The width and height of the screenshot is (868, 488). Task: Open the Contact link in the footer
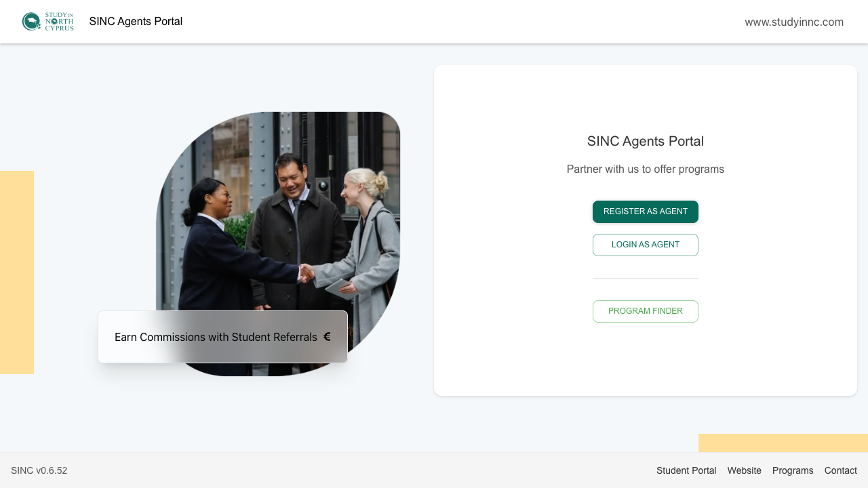click(841, 470)
